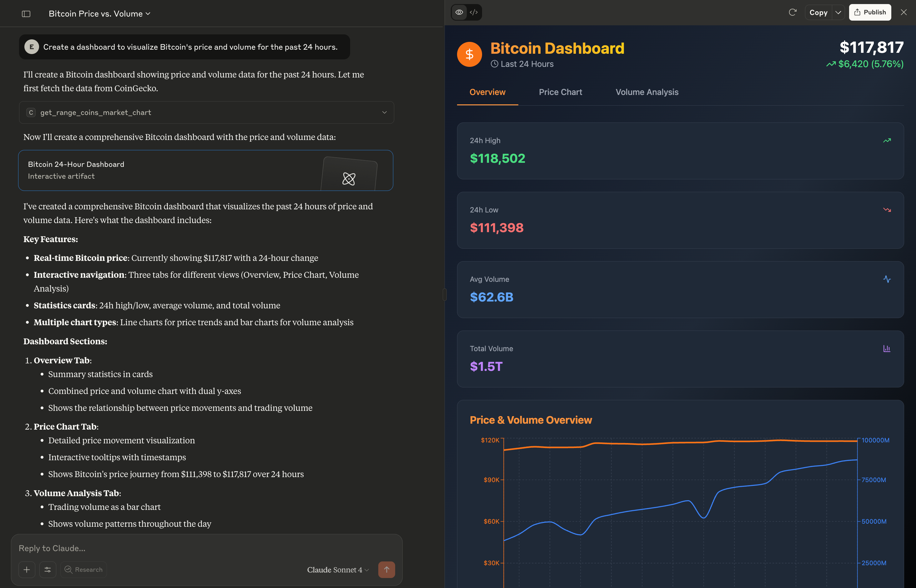The height and width of the screenshot is (588, 916).
Task: Click the Publish button
Action: click(870, 12)
